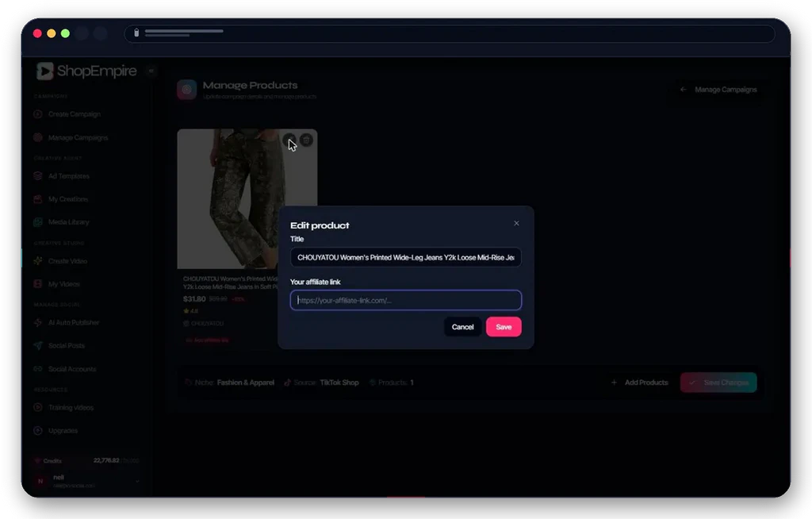This screenshot has width=812, height=519.
Task: Click Source TikTok Shop label
Action: pyautogui.click(x=321, y=383)
